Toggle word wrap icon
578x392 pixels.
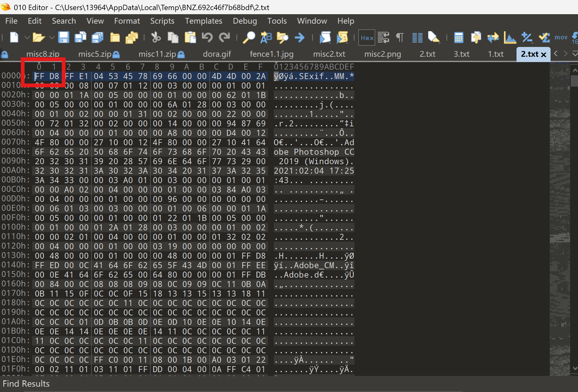[383, 37]
